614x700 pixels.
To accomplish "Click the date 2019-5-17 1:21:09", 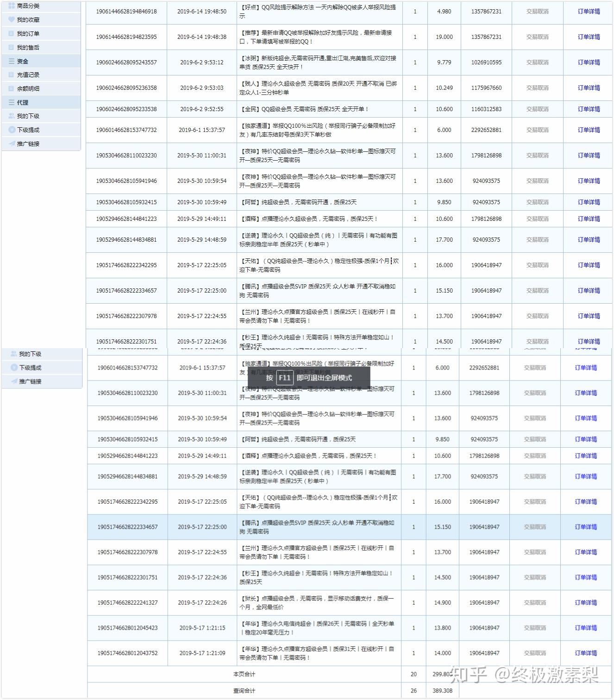I will 202,653.
